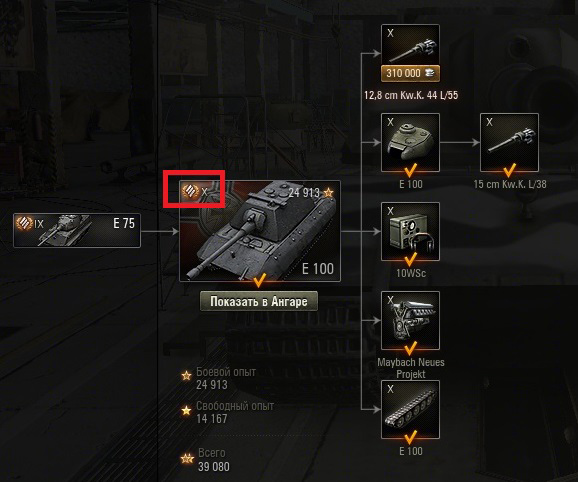Select the Maybach Neues Projekt engine icon
Viewport: 578px width, 482px height.
click(x=410, y=320)
